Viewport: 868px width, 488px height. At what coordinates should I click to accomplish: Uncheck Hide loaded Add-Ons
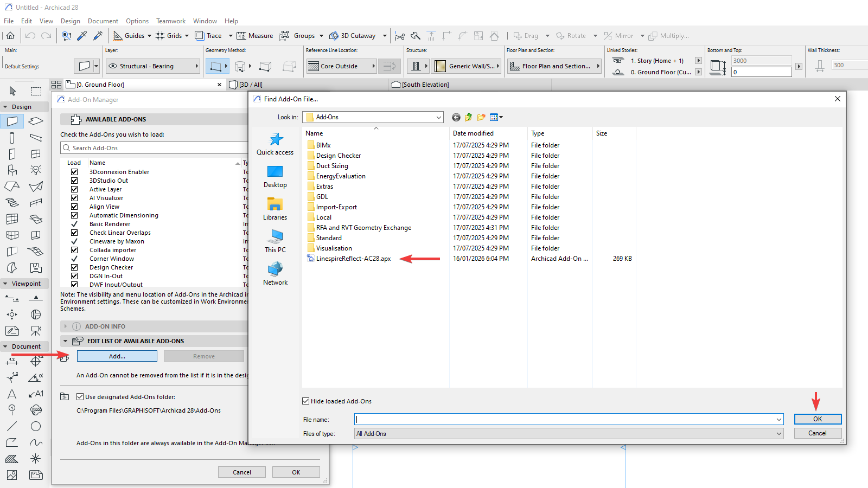307,401
